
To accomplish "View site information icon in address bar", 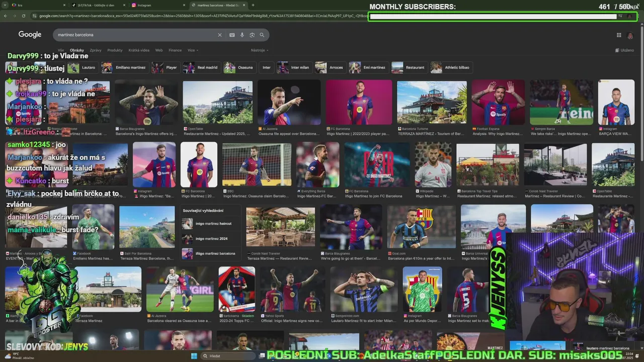I will click(34, 16).
